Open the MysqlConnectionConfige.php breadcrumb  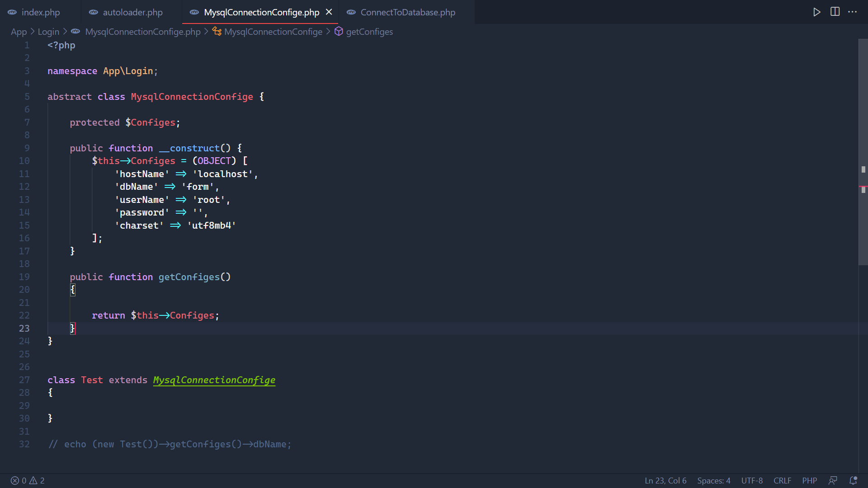142,32
